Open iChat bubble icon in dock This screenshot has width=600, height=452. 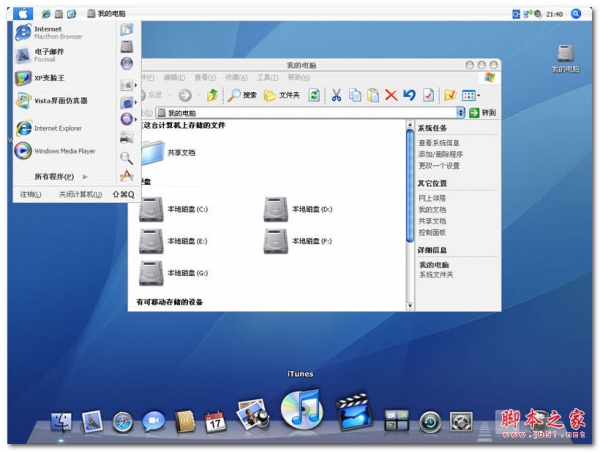(153, 422)
